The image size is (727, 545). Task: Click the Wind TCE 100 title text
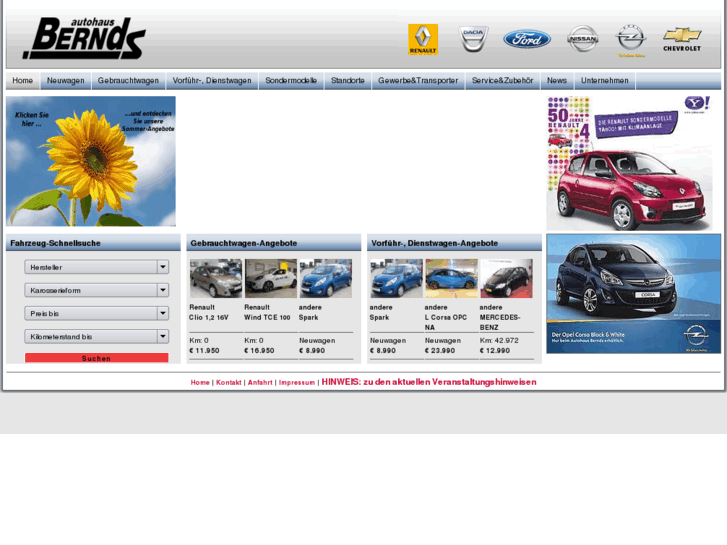pos(267,318)
